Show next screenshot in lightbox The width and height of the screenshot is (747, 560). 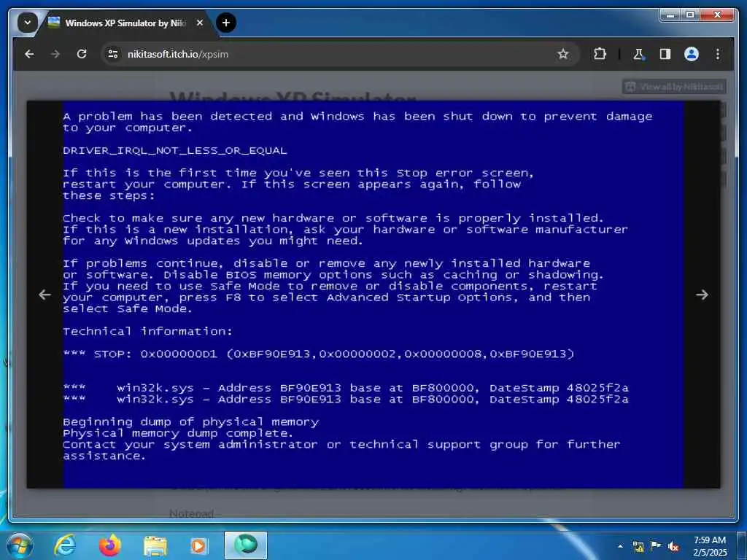[x=702, y=295]
